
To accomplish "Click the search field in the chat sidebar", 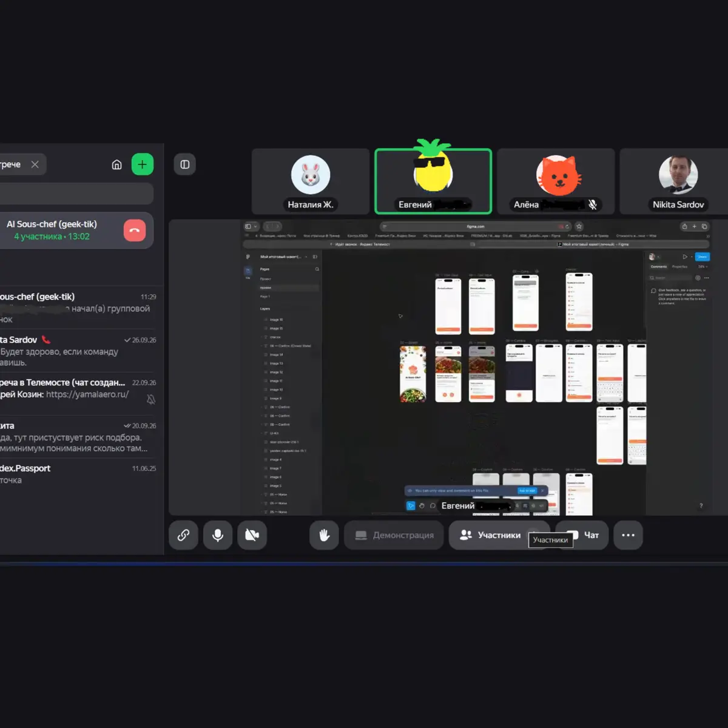I will (x=76, y=194).
